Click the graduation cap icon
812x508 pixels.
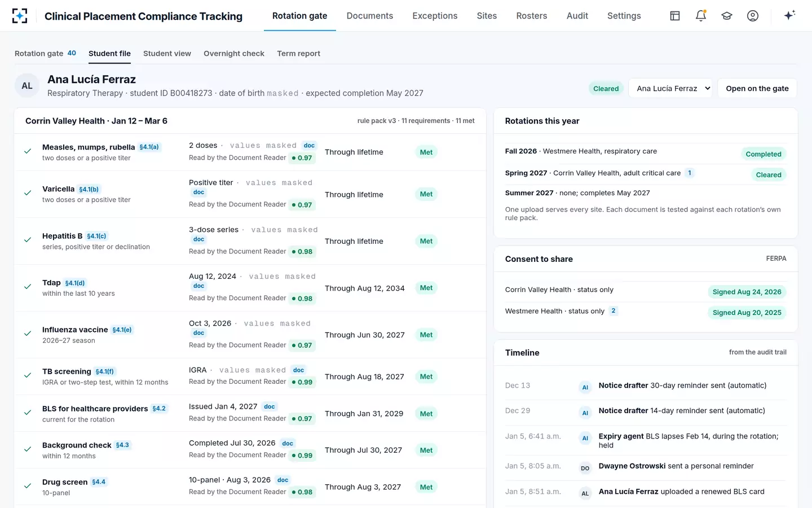727,16
